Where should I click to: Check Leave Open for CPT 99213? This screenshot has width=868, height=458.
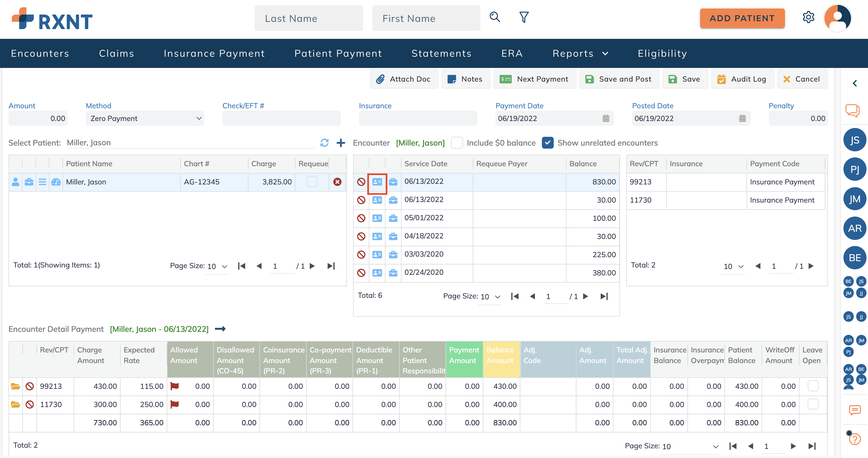point(813,386)
